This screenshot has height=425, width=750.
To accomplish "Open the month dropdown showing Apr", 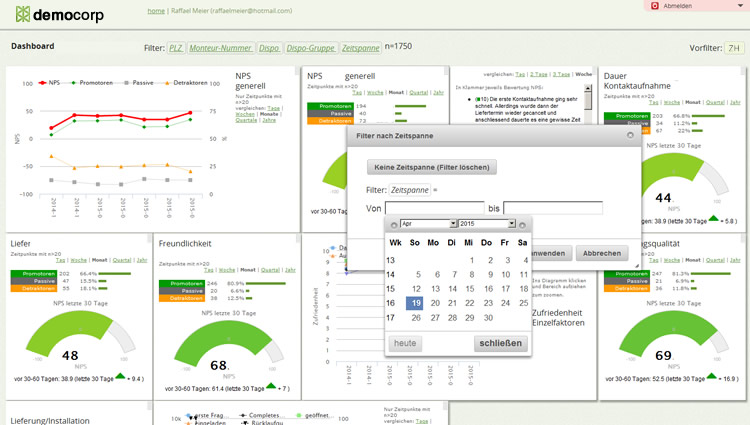I will (428, 224).
